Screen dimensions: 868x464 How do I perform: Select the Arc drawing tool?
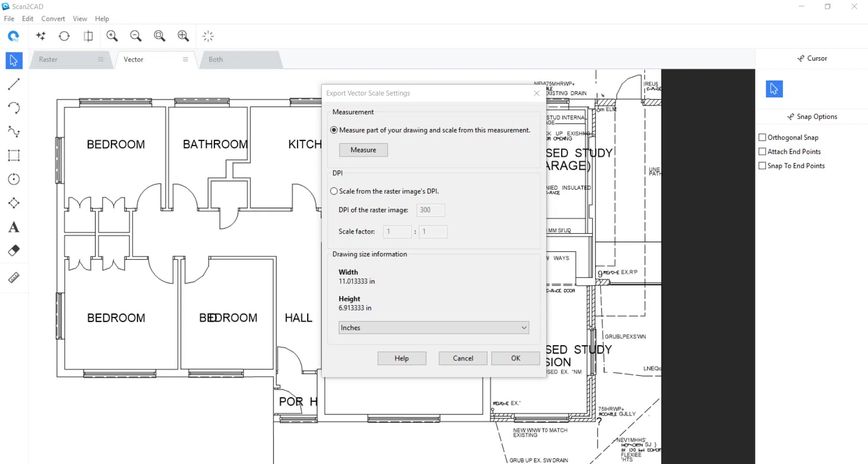[14, 108]
